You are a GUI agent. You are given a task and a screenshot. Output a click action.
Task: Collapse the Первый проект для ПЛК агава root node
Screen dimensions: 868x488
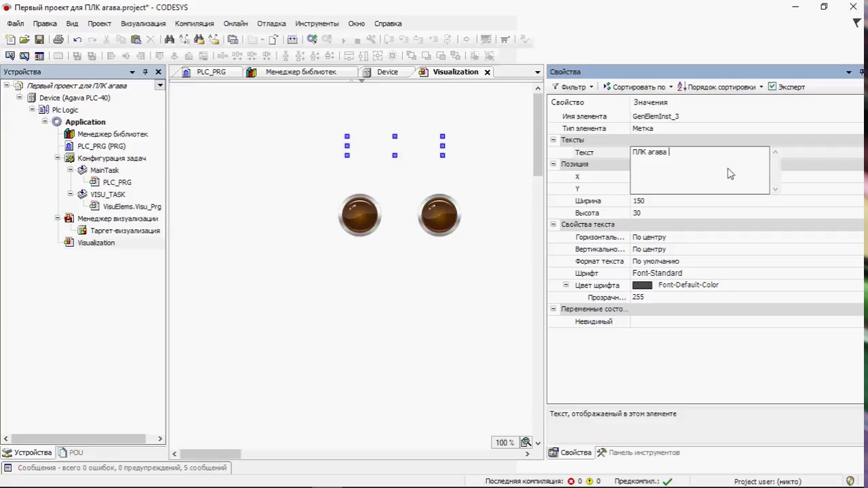pos(7,85)
